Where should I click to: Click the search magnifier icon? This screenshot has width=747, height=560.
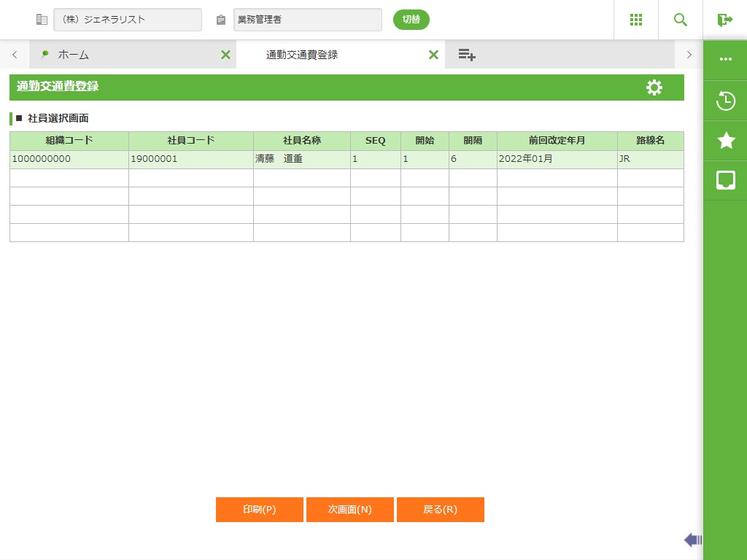(681, 20)
